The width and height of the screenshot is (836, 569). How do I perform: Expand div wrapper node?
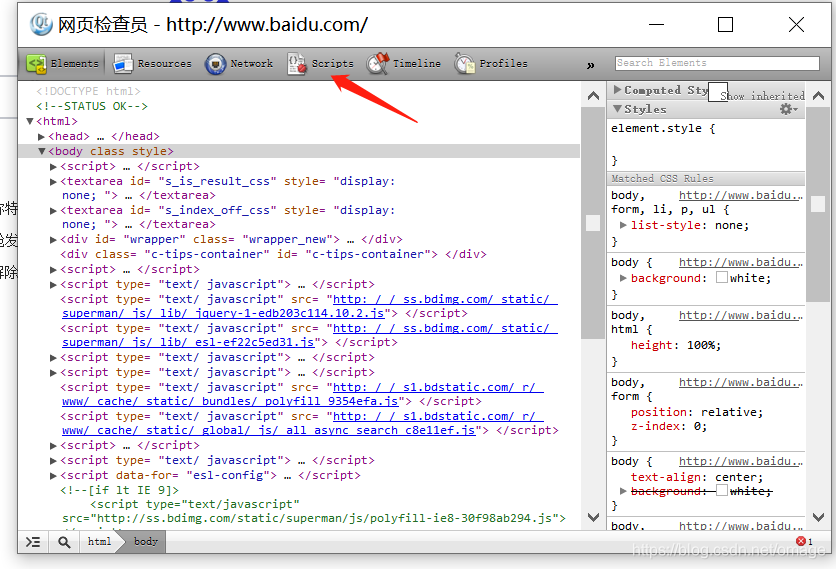(x=53, y=240)
